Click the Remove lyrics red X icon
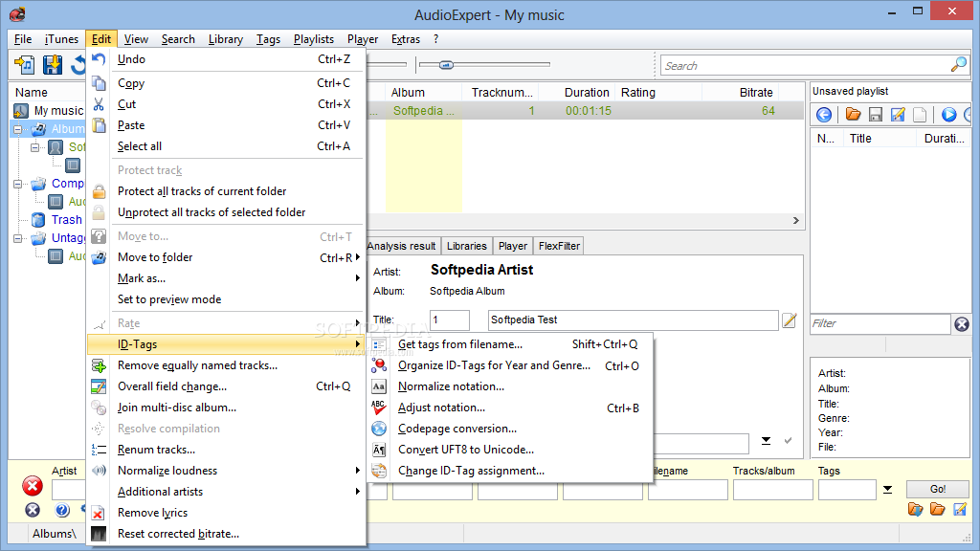This screenshot has width=980, height=551. (x=99, y=514)
